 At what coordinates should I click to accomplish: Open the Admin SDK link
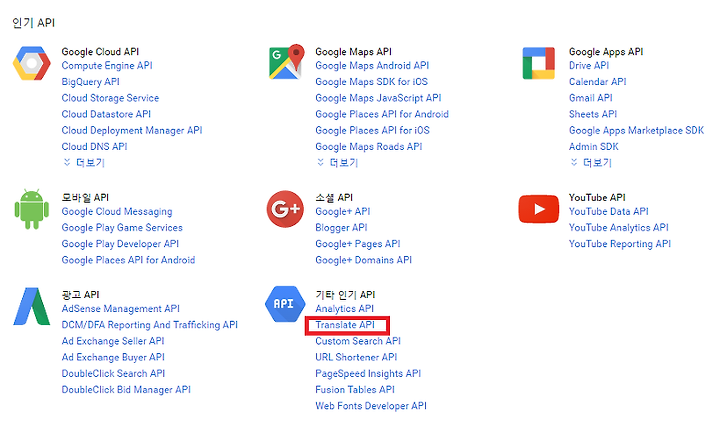tap(594, 147)
